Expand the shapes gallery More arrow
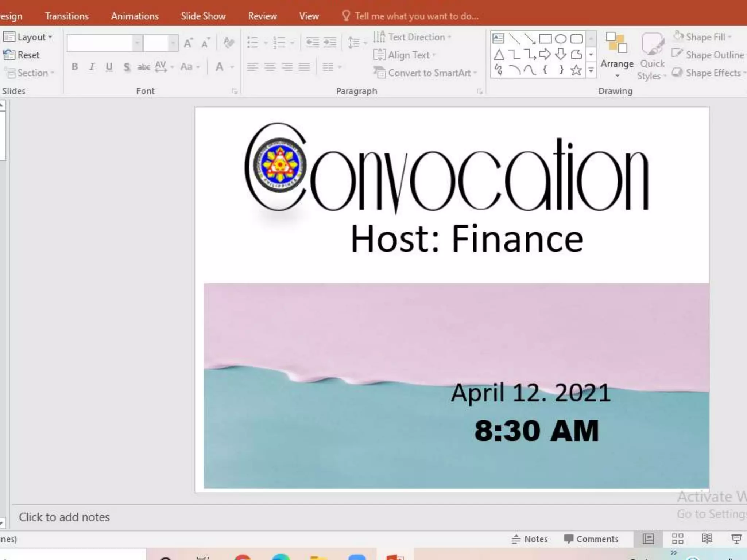This screenshot has height=560, width=747. (591, 70)
